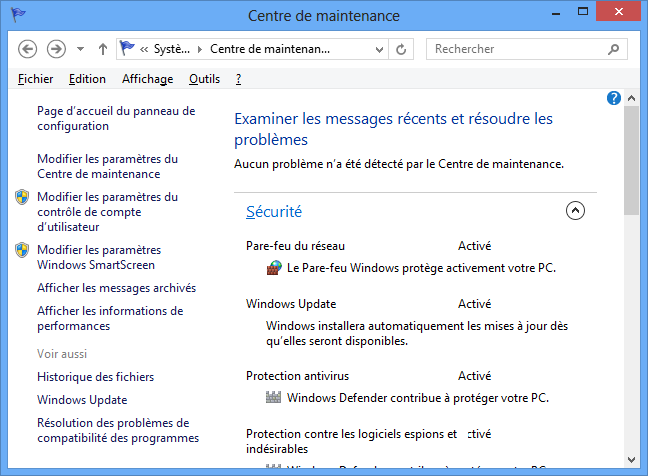Click the title bar flag icon
Viewport: 648px width, 476px height.
point(18,14)
